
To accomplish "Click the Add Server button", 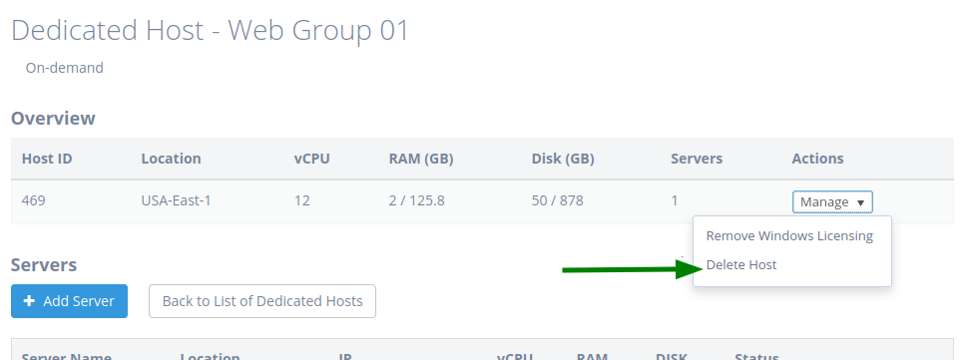I will (70, 301).
